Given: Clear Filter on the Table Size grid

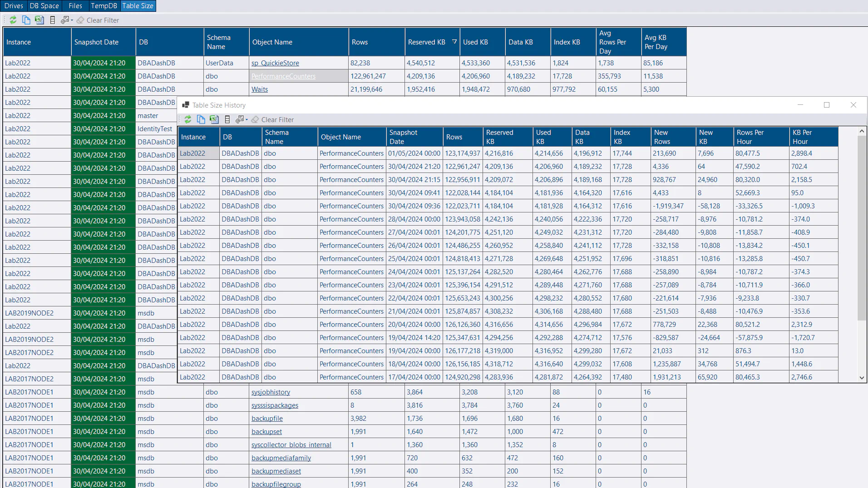Looking at the screenshot, I should point(98,20).
